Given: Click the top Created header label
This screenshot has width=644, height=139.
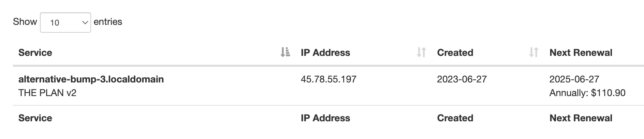Looking at the screenshot, I should point(455,52).
